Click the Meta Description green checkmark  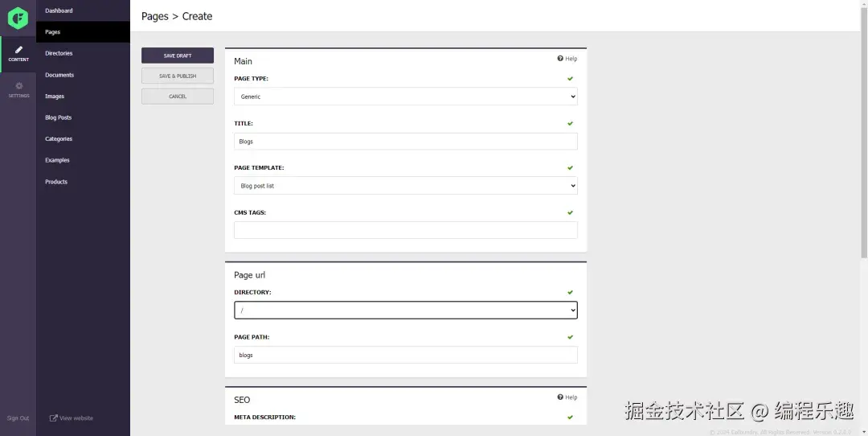tap(570, 417)
